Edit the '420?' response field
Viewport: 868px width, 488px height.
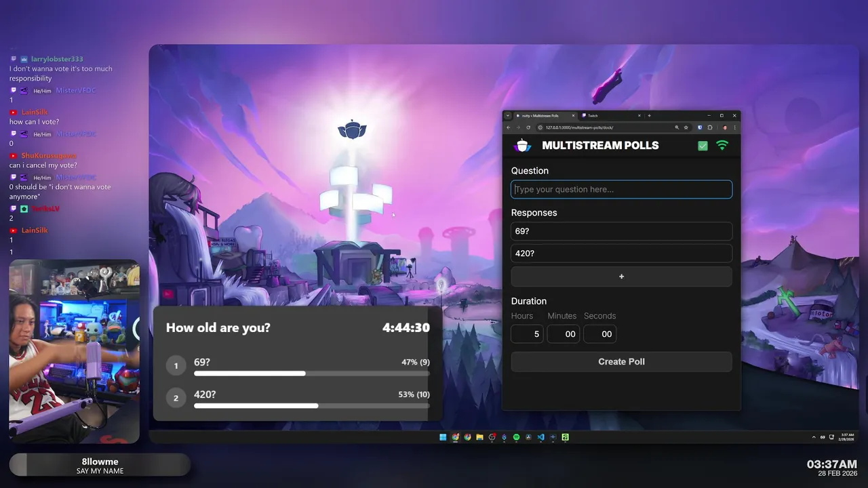click(621, 253)
